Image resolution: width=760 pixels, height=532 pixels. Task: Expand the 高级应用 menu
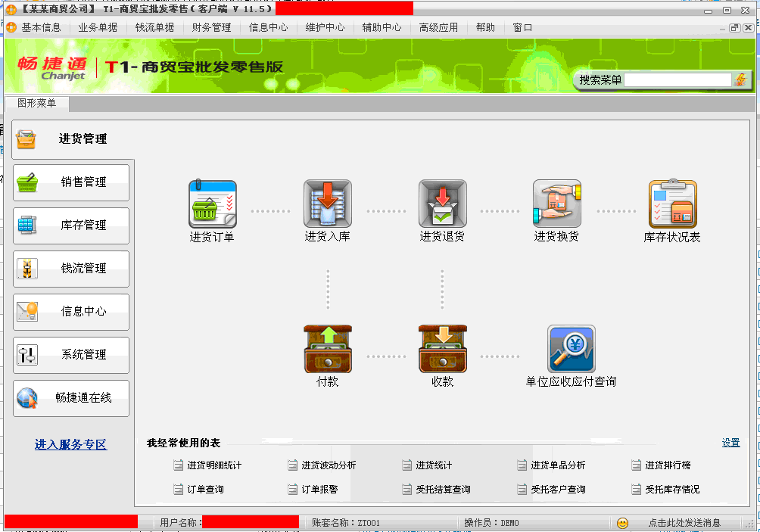pos(438,27)
